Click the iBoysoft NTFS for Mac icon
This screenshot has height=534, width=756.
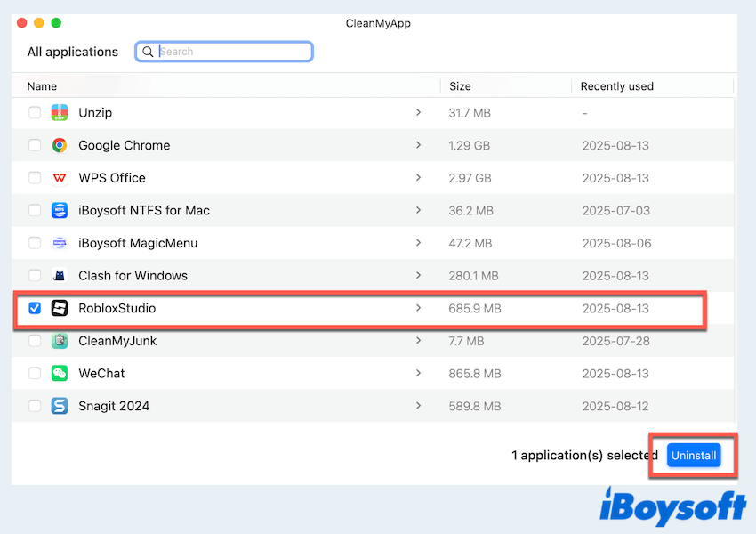point(60,210)
